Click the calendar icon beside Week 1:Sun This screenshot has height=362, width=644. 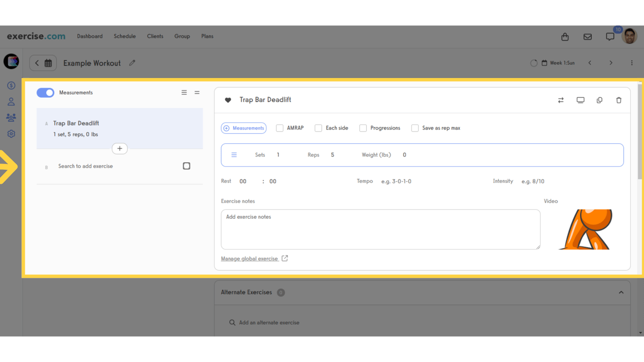[545, 63]
